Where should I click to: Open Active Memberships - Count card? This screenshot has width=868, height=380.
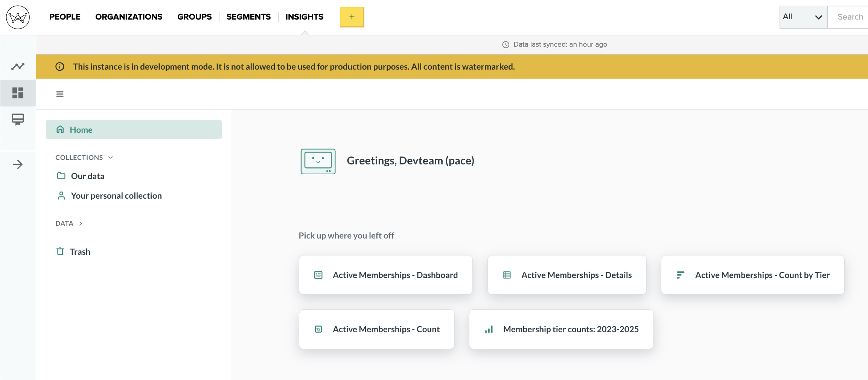point(377,329)
